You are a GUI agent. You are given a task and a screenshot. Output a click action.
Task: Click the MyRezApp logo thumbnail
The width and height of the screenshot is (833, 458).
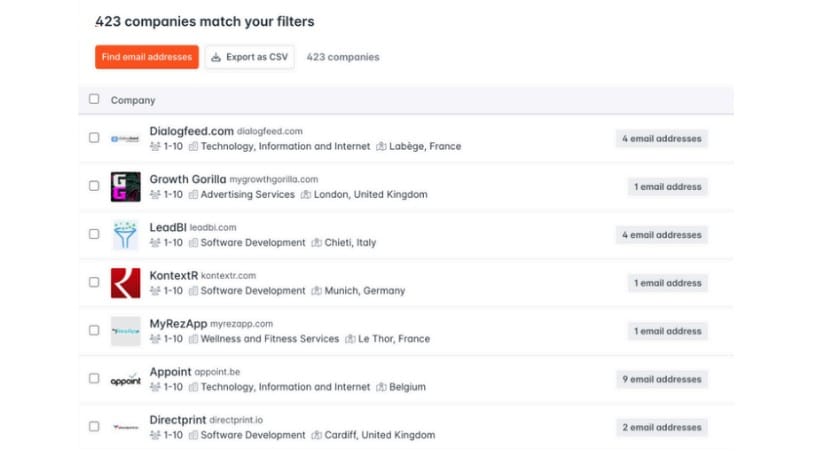(125, 331)
